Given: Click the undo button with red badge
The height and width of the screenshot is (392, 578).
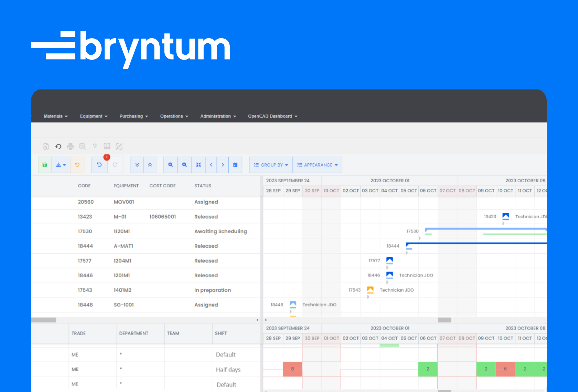Looking at the screenshot, I should click(99, 165).
